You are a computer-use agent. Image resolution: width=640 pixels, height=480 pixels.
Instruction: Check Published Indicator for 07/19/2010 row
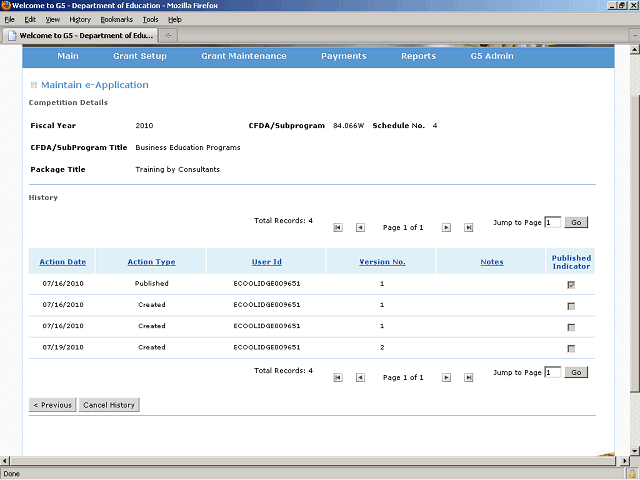(x=571, y=348)
